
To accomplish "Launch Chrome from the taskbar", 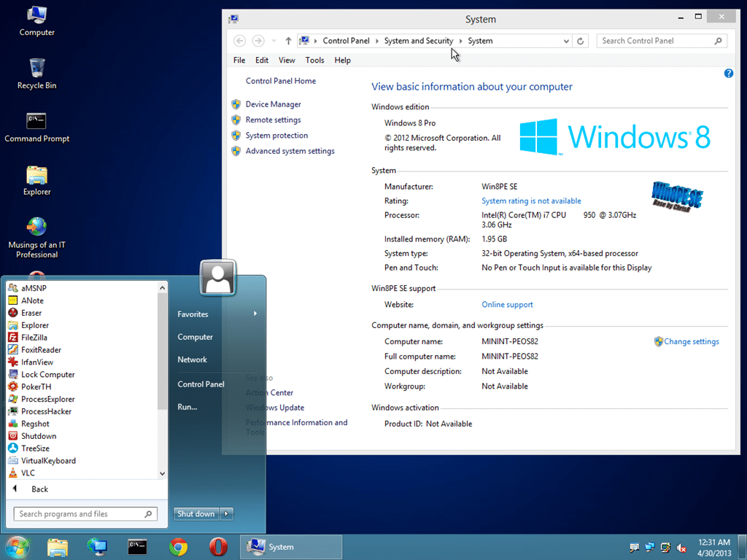I will pos(178,547).
